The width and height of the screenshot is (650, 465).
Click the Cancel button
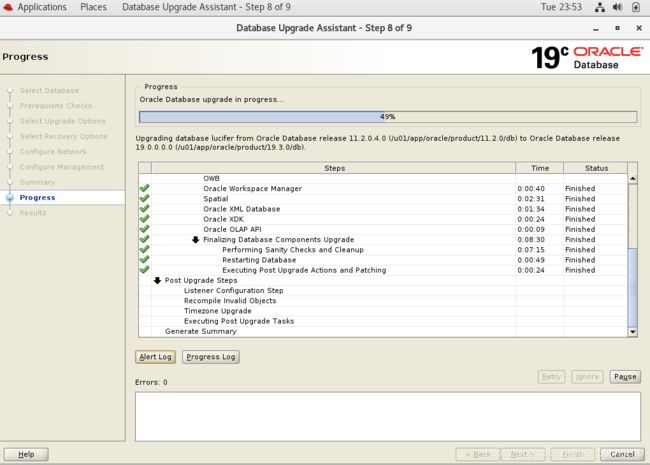coord(622,454)
